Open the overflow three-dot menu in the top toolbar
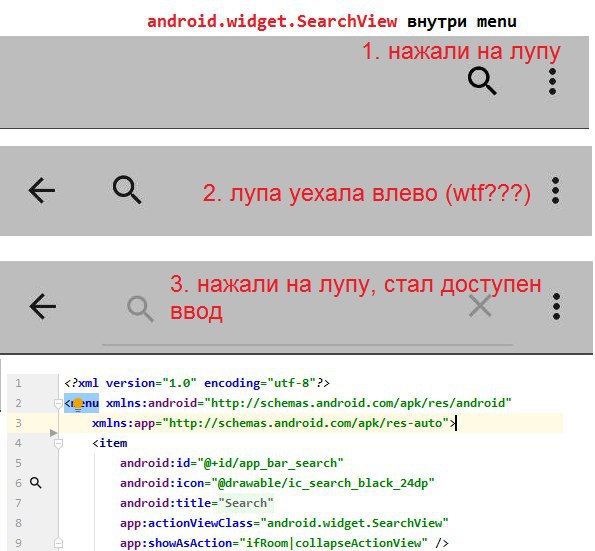The height and width of the screenshot is (551, 595). [x=552, y=82]
